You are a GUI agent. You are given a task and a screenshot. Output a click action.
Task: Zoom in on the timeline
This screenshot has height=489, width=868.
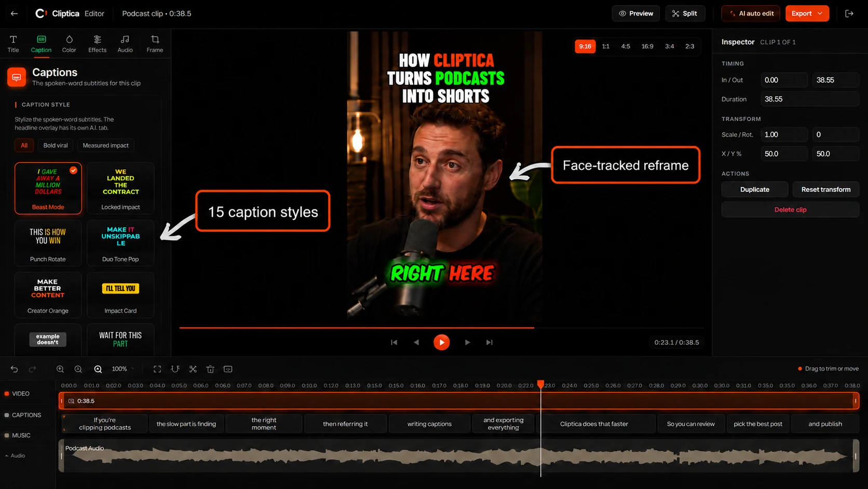point(60,369)
